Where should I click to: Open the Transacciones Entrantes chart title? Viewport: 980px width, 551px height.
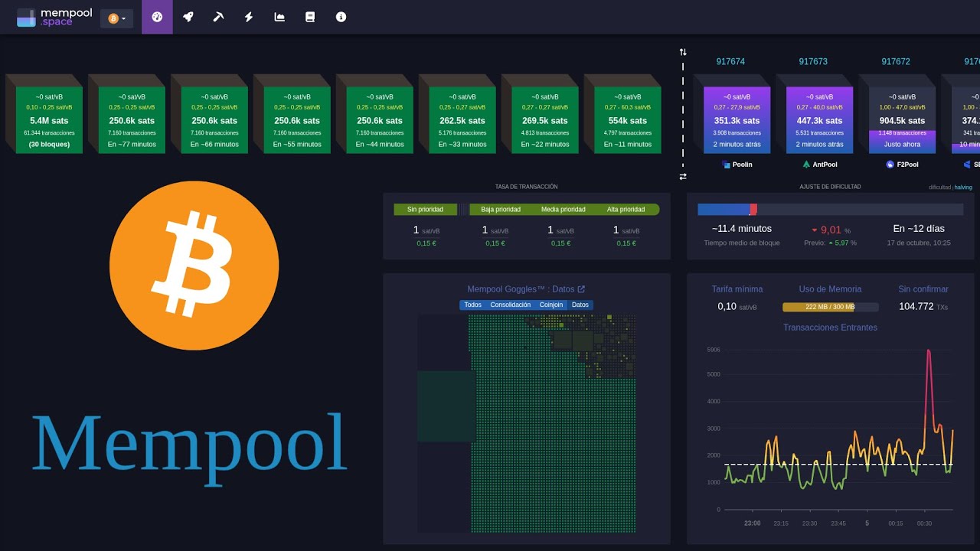[x=830, y=328]
